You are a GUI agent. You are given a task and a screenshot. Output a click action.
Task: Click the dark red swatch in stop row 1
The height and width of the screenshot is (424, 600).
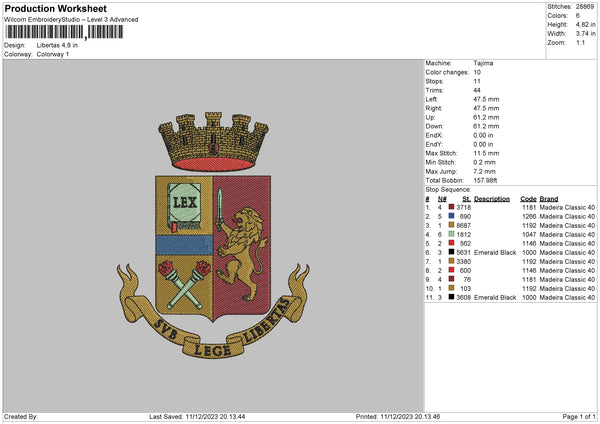(452, 207)
